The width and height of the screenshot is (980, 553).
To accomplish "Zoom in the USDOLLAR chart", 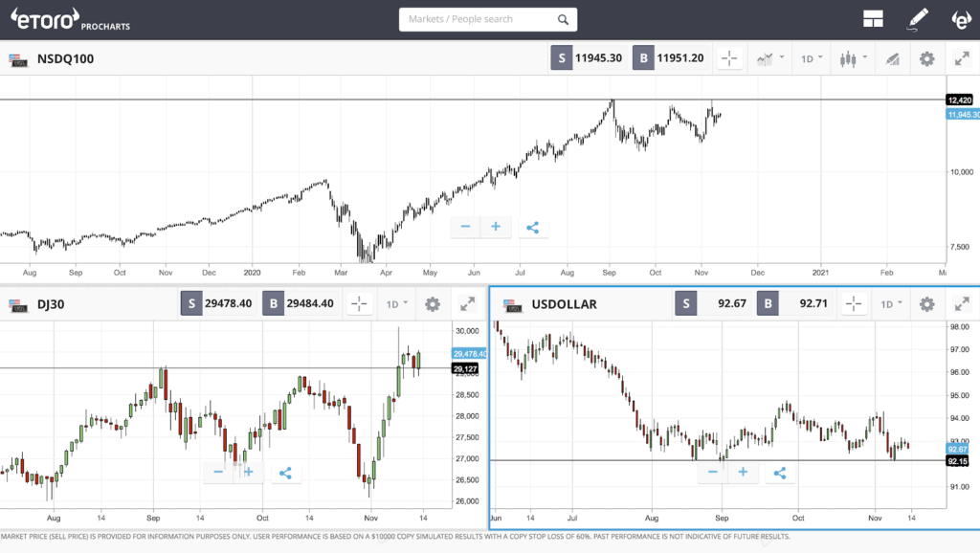I will tap(743, 473).
